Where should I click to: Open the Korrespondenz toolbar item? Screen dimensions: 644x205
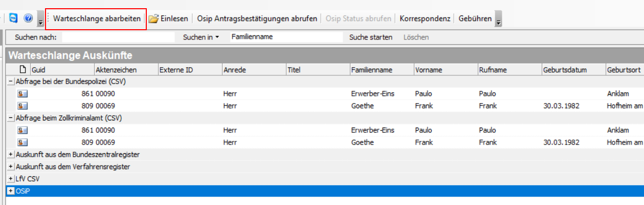[425, 18]
